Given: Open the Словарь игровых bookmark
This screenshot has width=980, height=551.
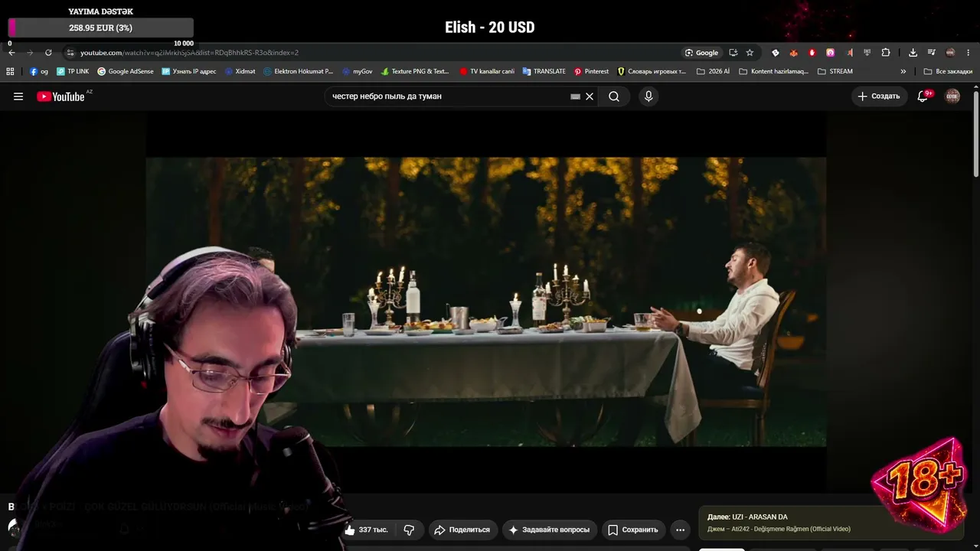Looking at the screenshot, I should click(x=652, y=71).
